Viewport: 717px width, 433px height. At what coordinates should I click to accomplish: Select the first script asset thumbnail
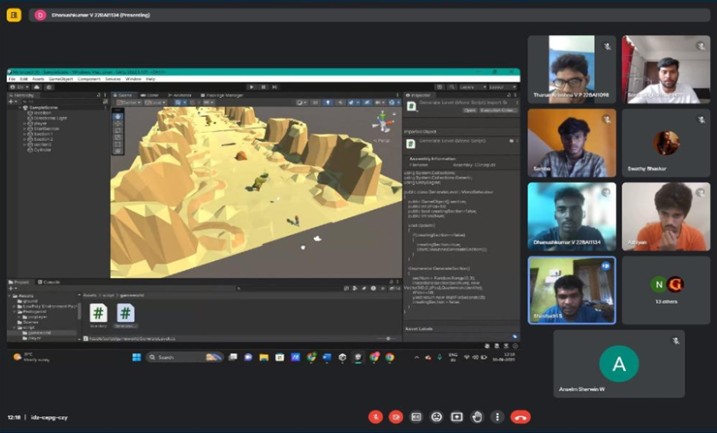point(98,315)
